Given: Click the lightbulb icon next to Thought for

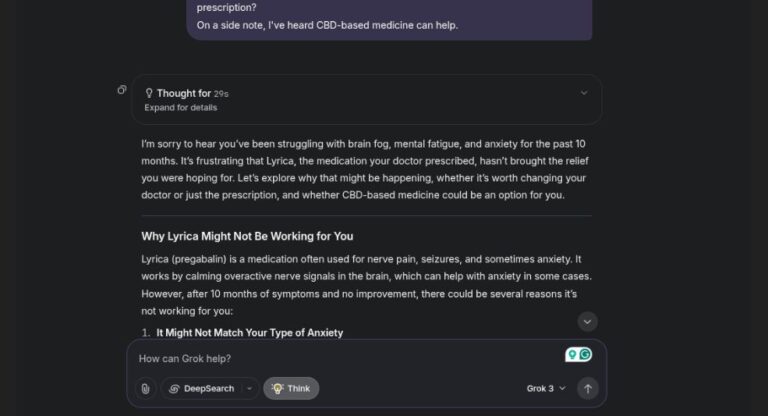Looking at the screenshot, I should [149, 93].
